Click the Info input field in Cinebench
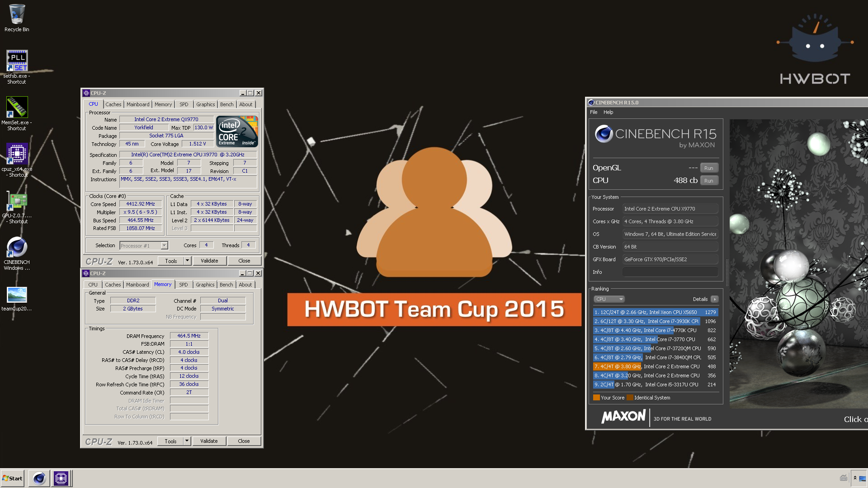Image resolution: width=868 pixels, height=488 pixels. click(x=670, y=272)
